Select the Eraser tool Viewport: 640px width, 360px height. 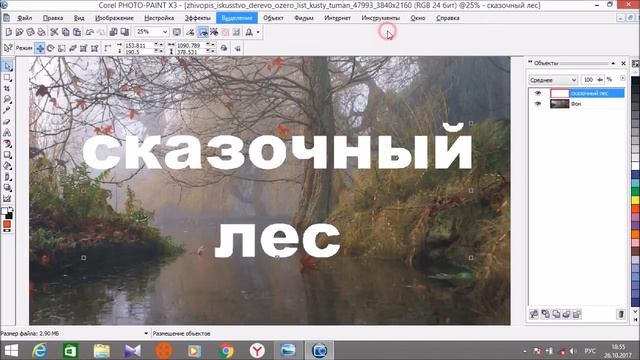[7, 122]
